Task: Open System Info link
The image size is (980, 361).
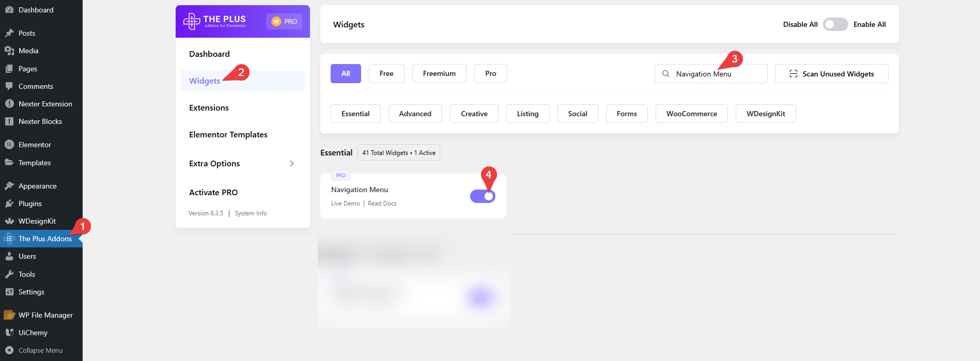Action: [251, 213]
